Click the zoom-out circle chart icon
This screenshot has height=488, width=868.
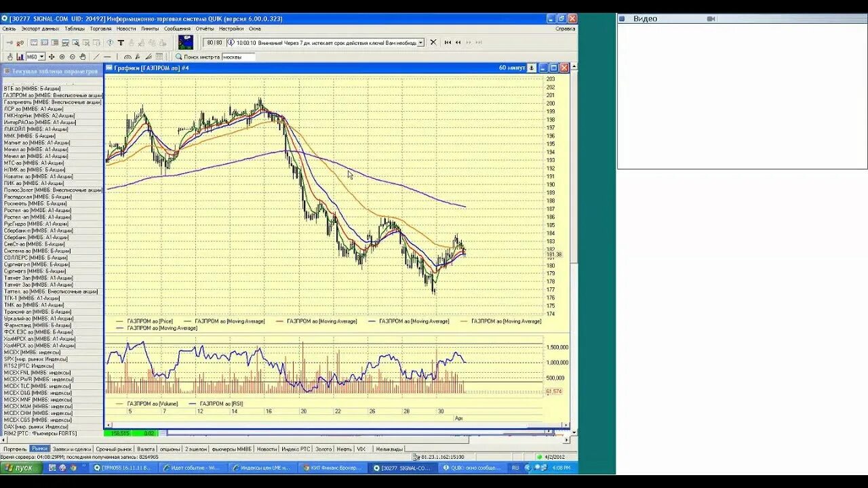point(73,57)
